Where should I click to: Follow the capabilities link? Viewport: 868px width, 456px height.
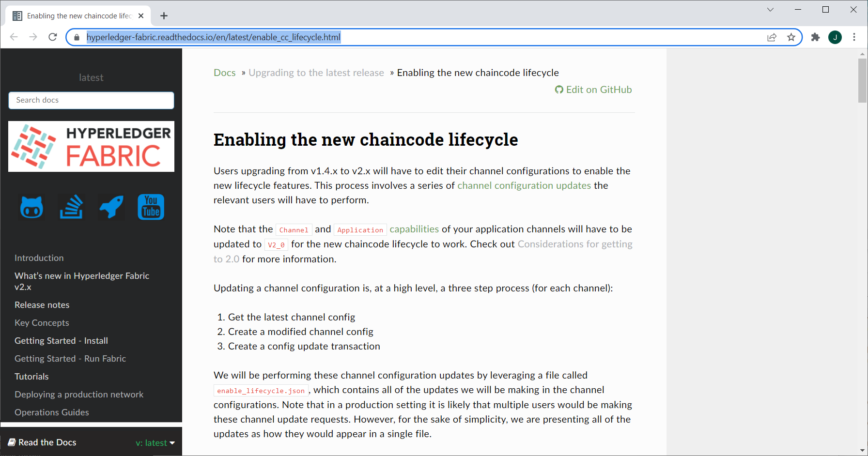click(414, 229)
